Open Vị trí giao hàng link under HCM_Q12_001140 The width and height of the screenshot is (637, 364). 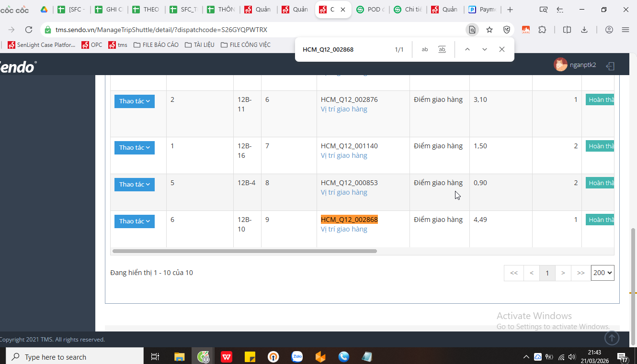(x=344, y=155)
